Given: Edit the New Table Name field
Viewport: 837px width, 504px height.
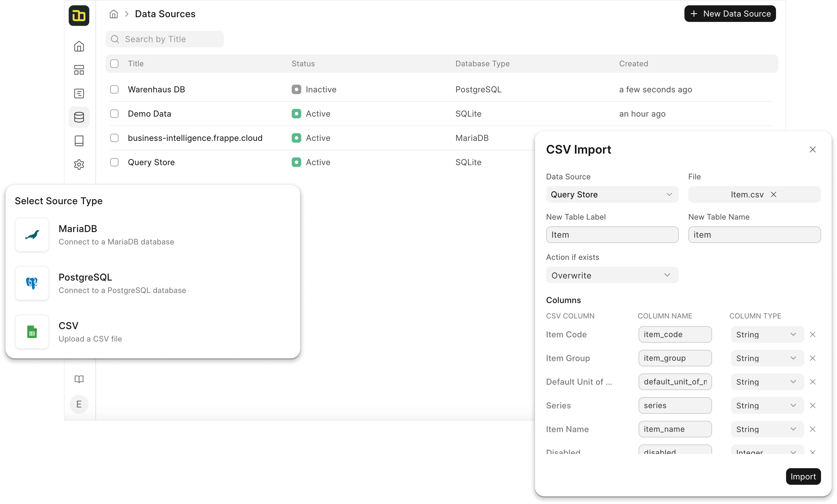Looking at the screenshot, I should pyautogui.click(x=754, y=234).
